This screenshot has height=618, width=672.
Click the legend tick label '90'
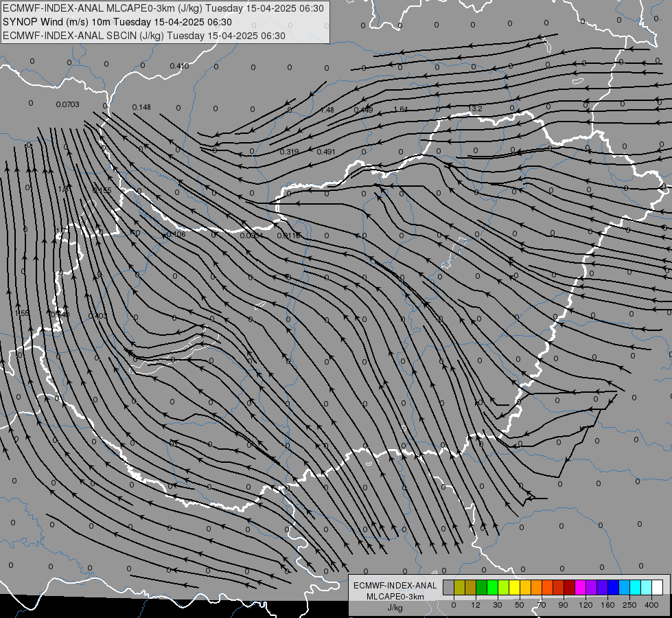tap(563, 605)
